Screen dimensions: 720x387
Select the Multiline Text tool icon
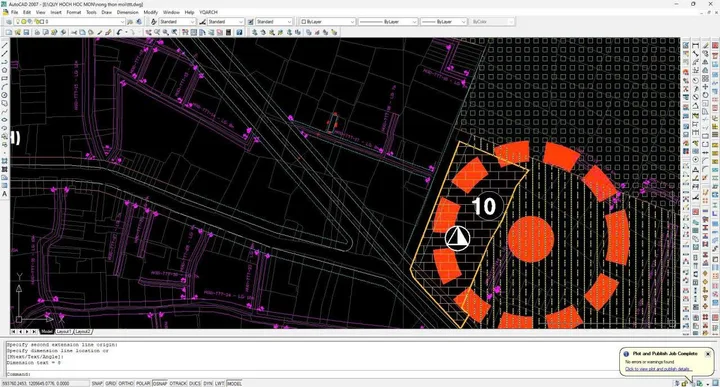pos(5,194)
